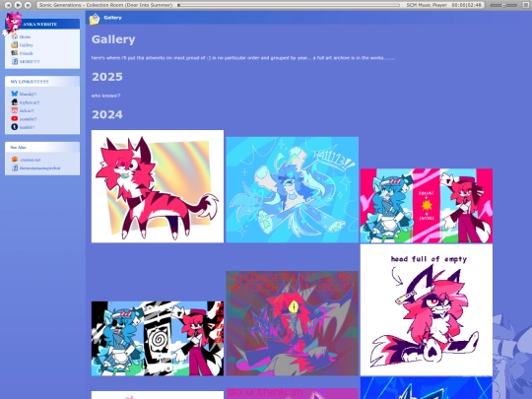Image resolution: width=532 pixels, height=399 pixels.
Task: Click the previous track button in music player
Action: 9,5
